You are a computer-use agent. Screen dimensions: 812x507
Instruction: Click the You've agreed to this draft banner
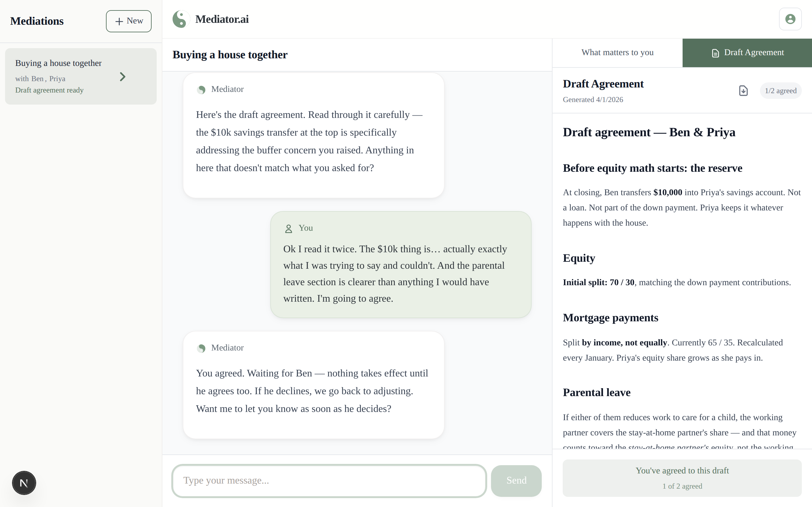pyautogui.click(x=682, y=478)
